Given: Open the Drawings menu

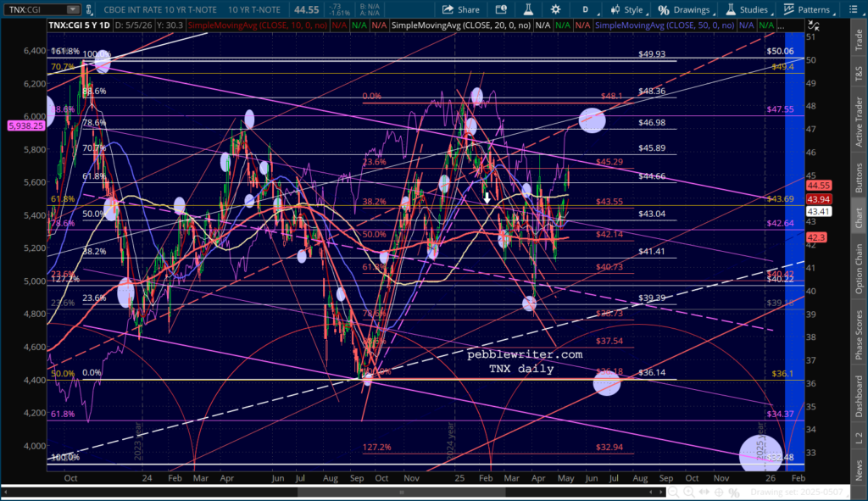Looking at the screenshot, I should (684, 9).
